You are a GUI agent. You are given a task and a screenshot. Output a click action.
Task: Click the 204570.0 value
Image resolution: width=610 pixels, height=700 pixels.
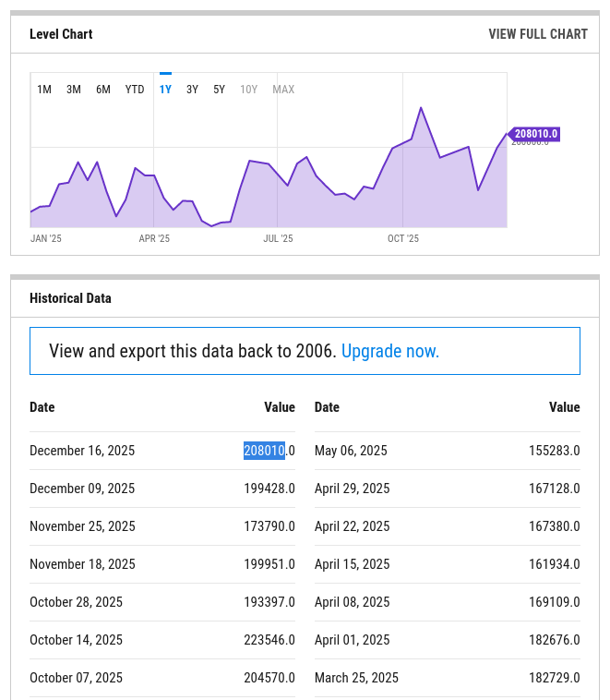click(x=269, y=678)
